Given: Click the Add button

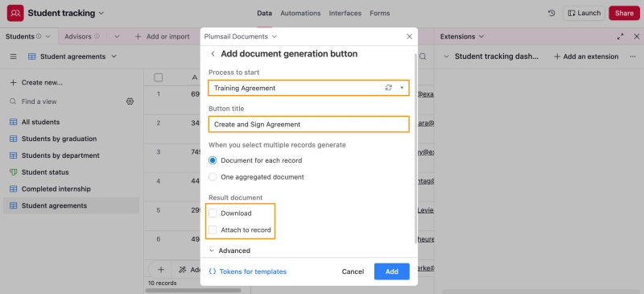Looking at the screenshot, I should point(391,271).
